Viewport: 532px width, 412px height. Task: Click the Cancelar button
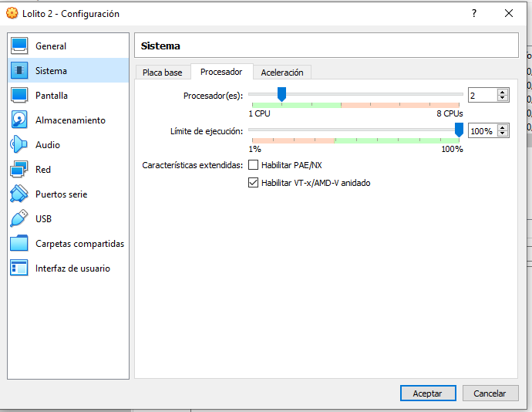pos(490,393)
